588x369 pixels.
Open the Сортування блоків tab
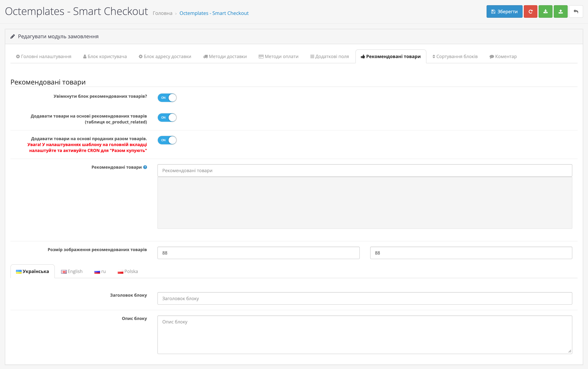click(455, 57)
